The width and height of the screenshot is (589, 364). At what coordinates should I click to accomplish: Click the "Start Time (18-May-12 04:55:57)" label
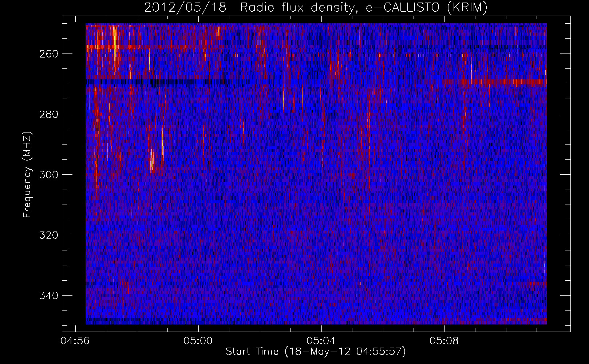316,352
